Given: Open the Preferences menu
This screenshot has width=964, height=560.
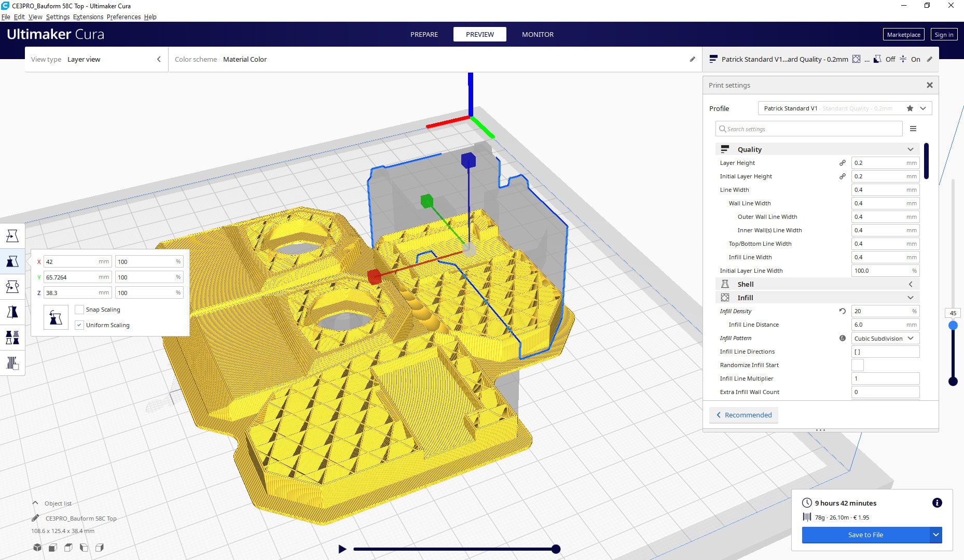Looking at the screenshot, I should [123, 17].
